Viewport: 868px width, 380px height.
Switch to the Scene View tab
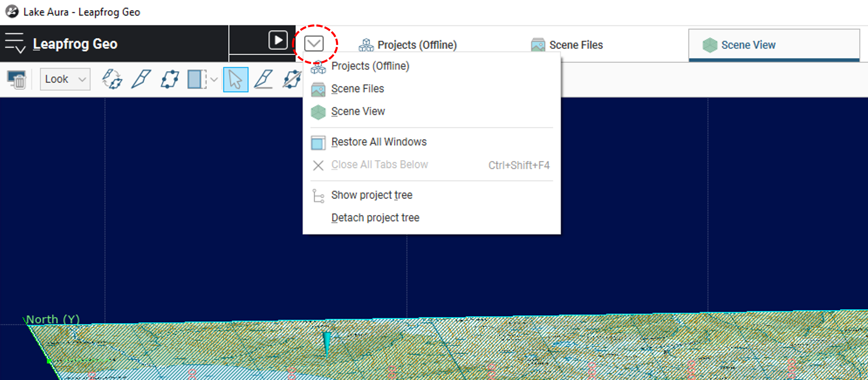point(774,45)
